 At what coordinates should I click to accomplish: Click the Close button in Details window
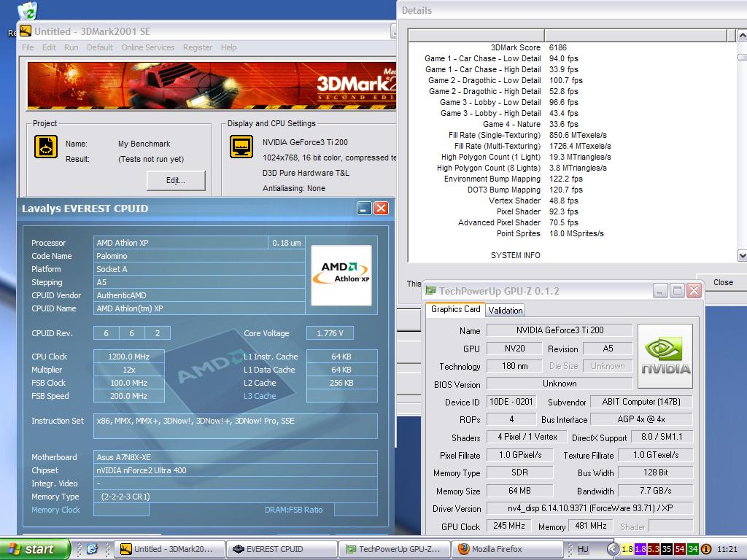coord(723,282)
